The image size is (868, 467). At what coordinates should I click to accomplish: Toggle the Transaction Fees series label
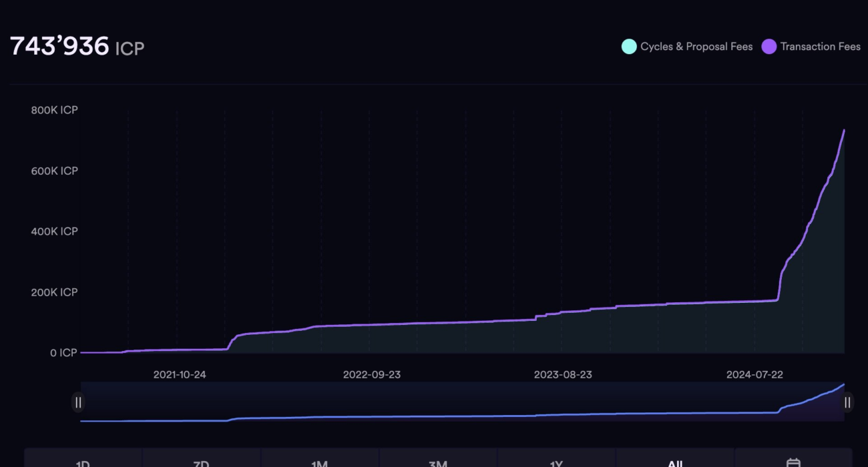click(820, 47)
